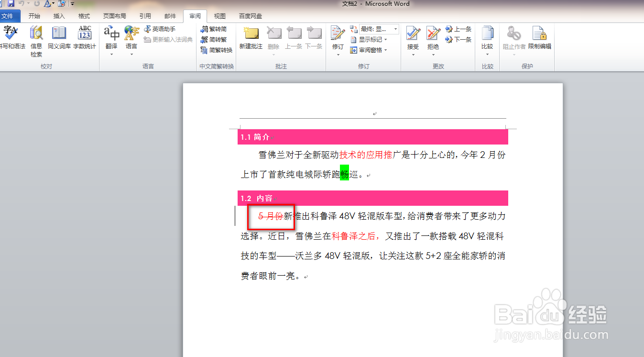Click the Redo arrow icon
The image size is (644, 357).
(x=37, y=4)
